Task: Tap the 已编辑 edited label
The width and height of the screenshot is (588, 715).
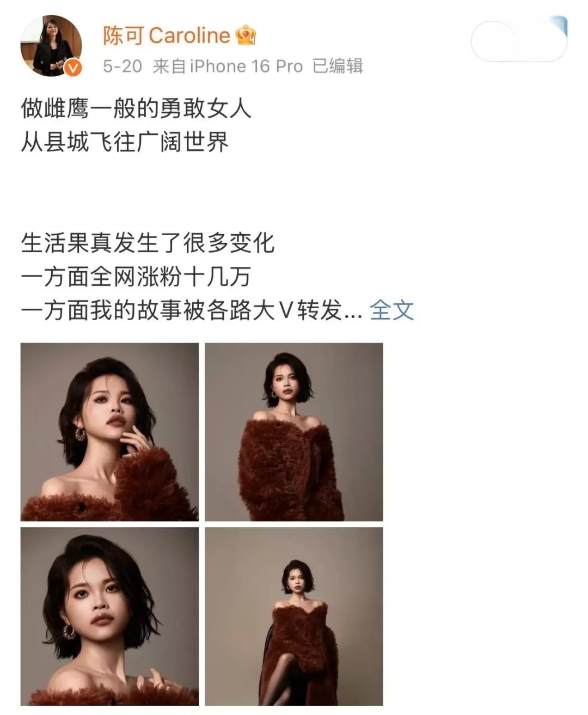Action: (x=338, y=66)
